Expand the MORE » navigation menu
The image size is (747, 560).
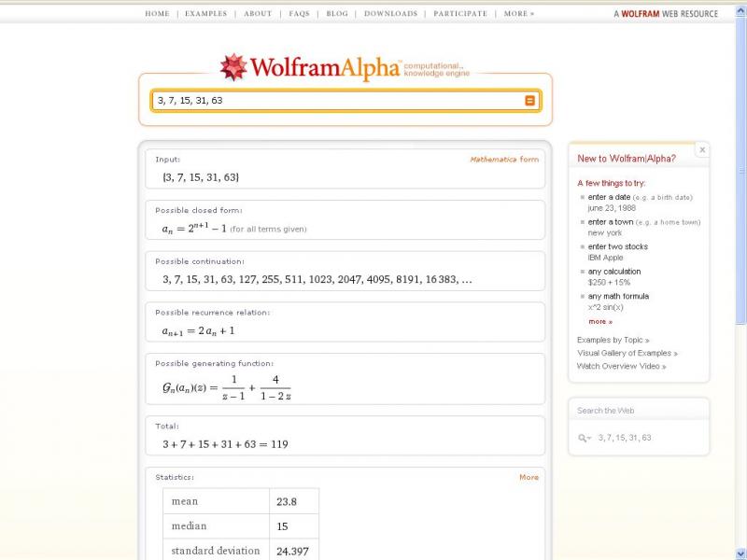point(519,14)
